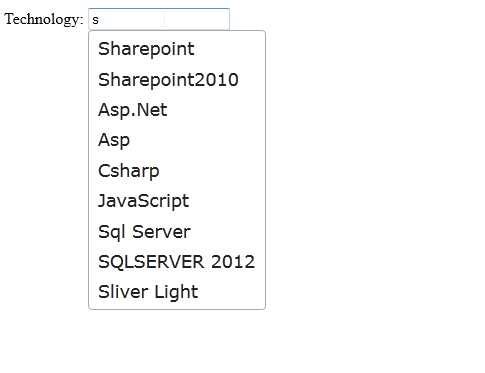Viewport: 485px width, 373px height.
Task: Click inside the Technology text box
Action: click(159, 19)
